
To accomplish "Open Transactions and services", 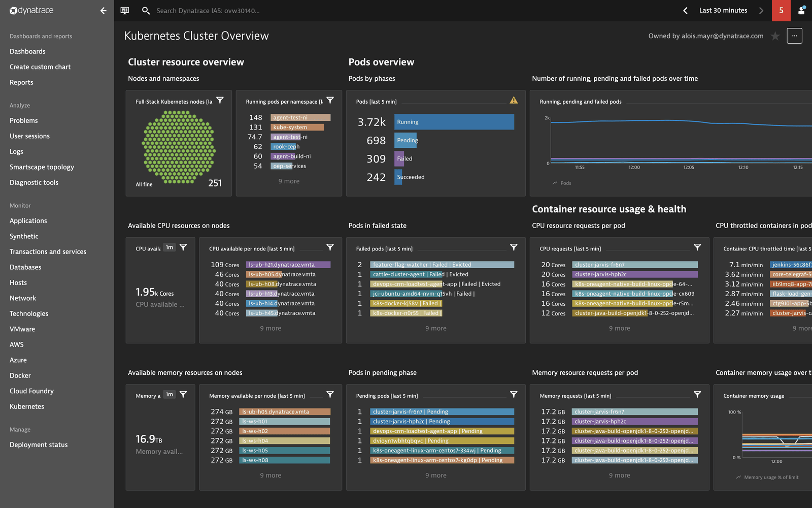I will (x=48, y=251).
